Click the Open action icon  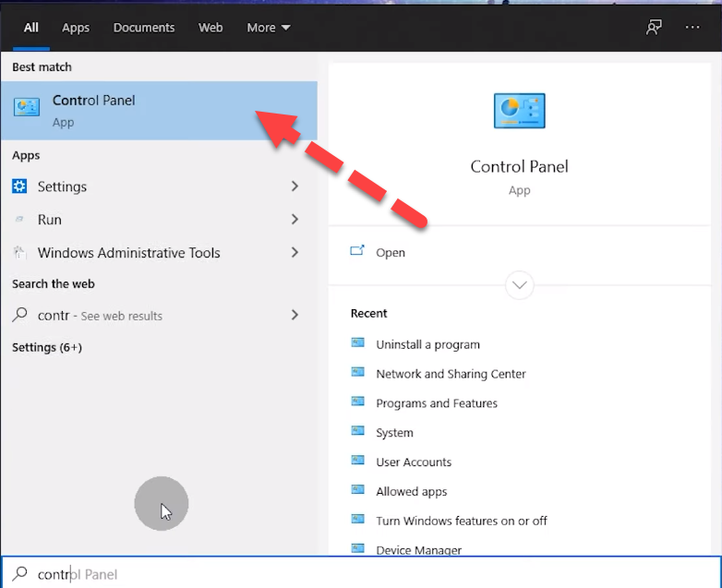[x=357, y=251]
